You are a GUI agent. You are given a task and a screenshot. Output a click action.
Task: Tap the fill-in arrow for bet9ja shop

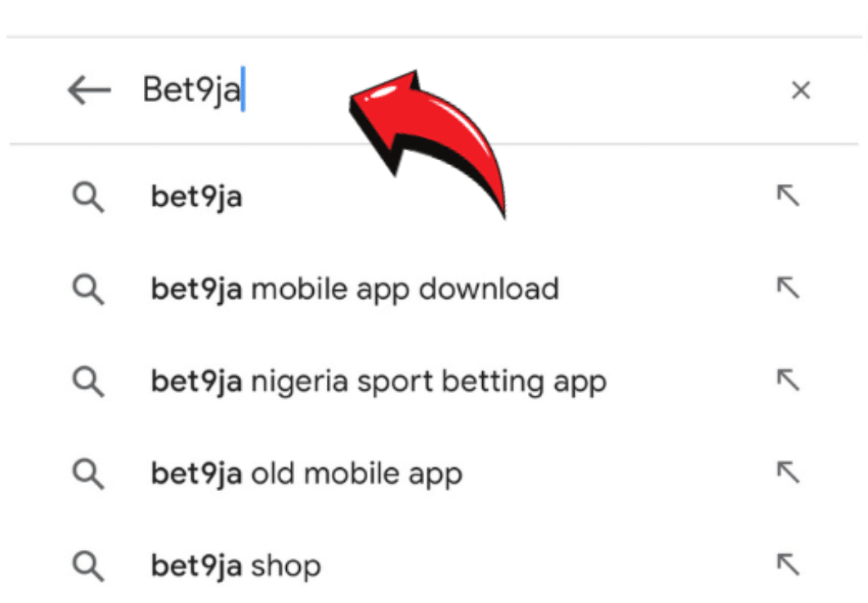pos(790,565)
